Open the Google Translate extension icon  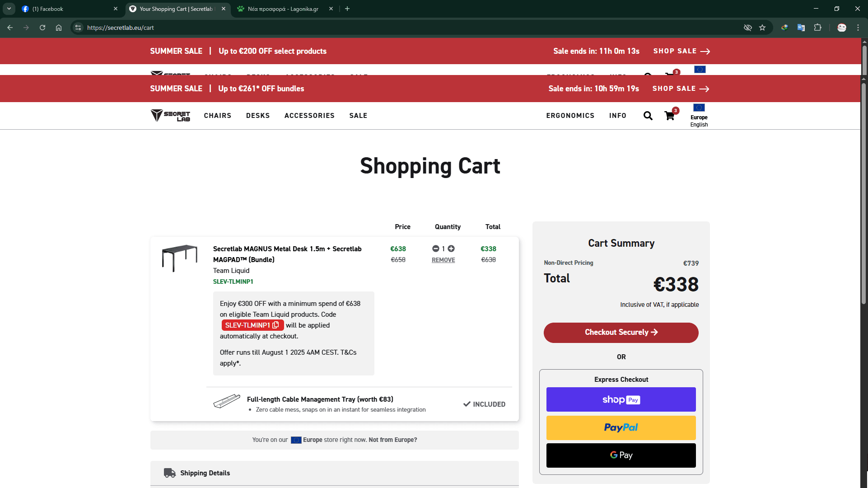tap(801, 28)
